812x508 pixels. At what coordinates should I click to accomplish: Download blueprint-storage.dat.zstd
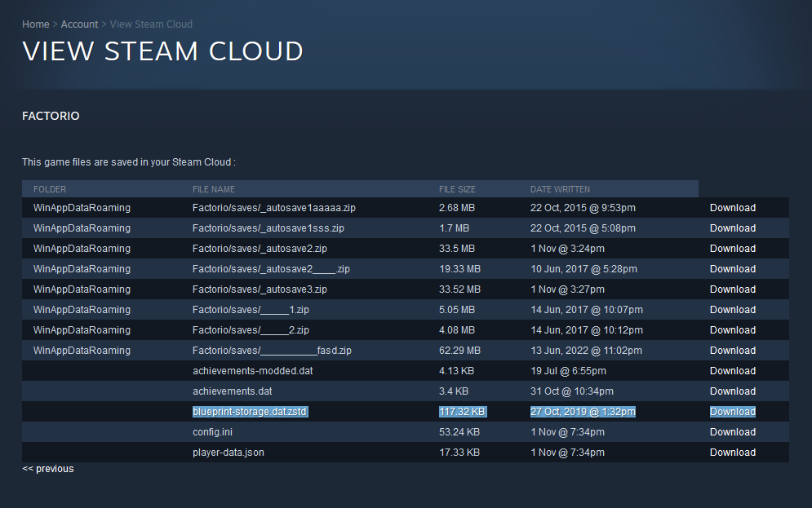point(732,412)
